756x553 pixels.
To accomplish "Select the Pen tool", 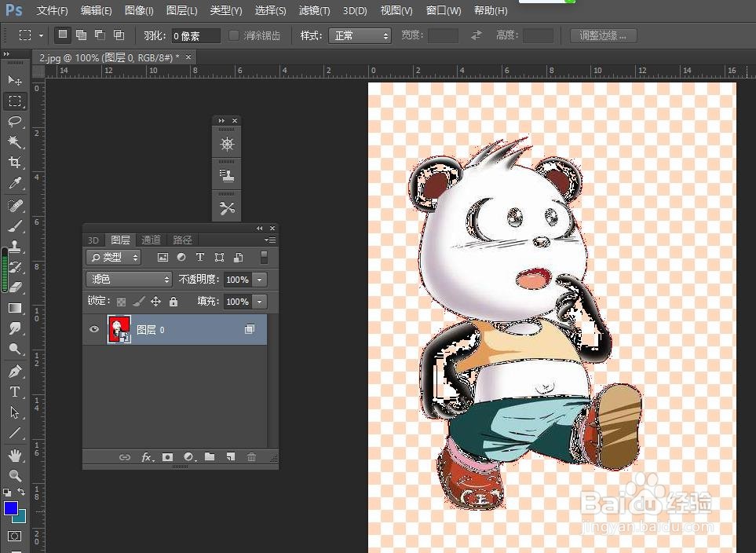I will (15, 372).
